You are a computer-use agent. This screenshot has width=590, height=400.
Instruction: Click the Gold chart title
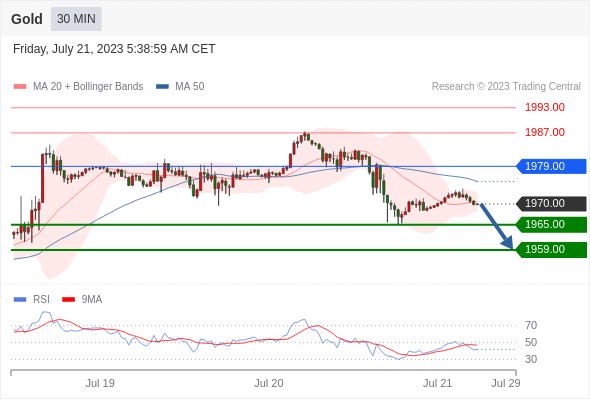27,19
